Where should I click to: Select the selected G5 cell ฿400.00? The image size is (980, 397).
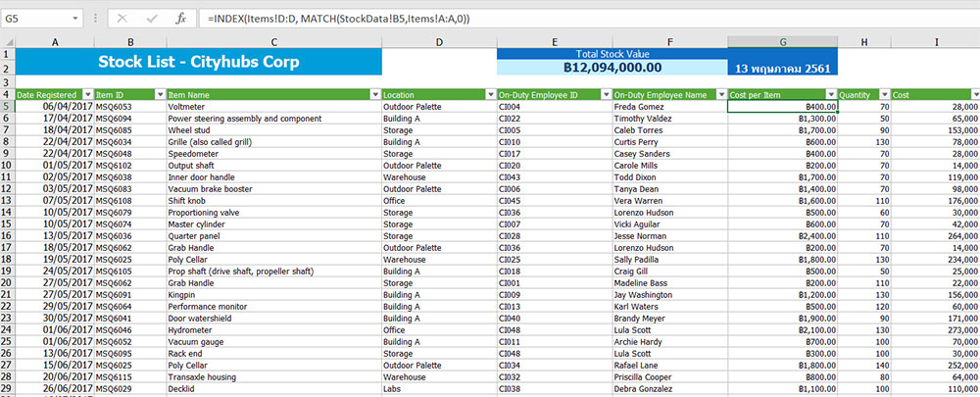click(782, 107)
